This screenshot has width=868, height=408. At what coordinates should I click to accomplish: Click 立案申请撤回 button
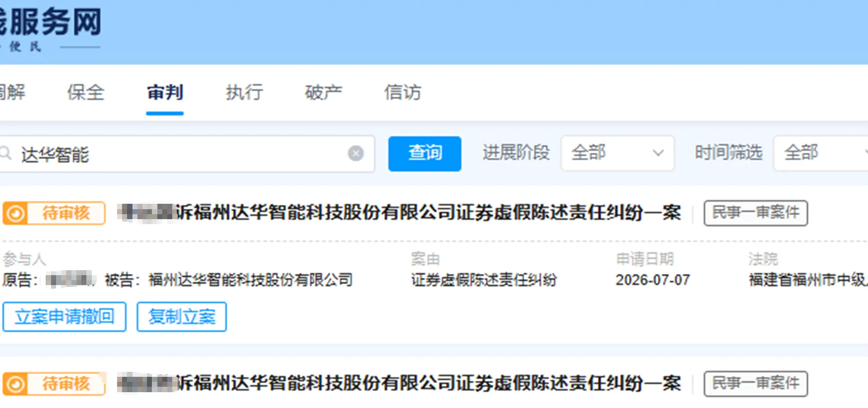click(x=64, y=317)
